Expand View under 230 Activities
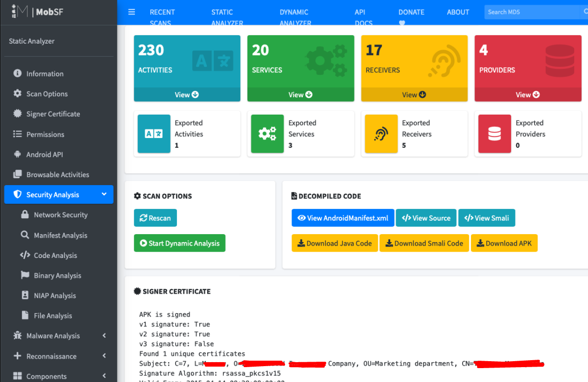The image size is (588, 382). tap(187, 95)
